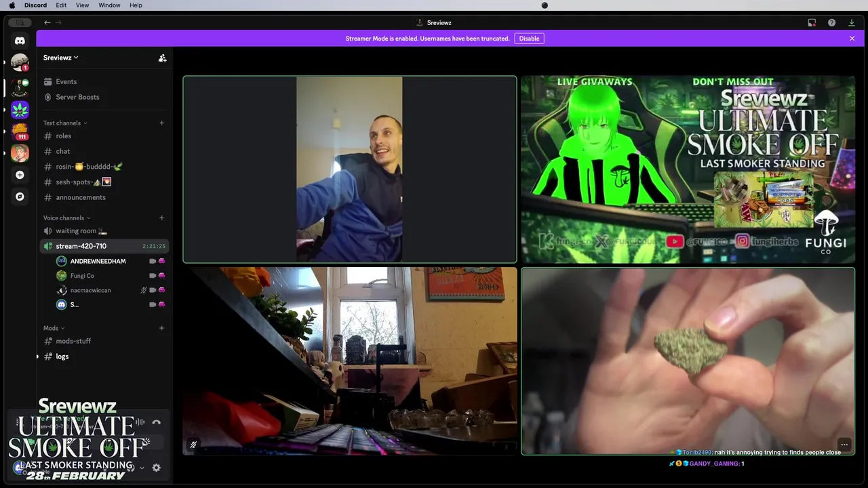
Task: Open the server icon with red 1 badge
Action: (x=20, y=63)
